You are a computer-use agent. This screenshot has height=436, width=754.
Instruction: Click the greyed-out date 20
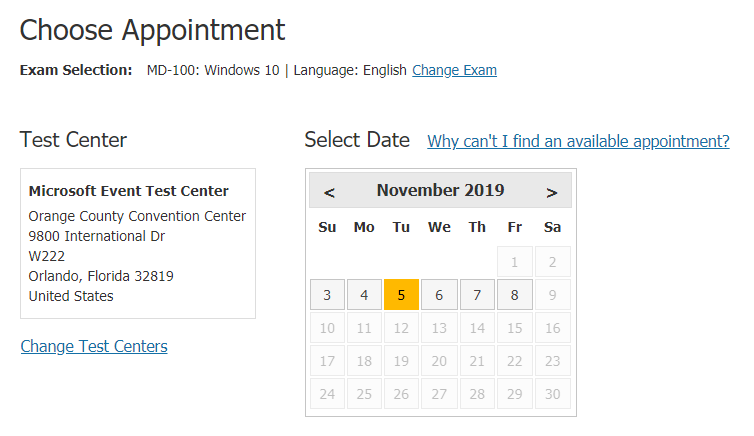[439, 361]
